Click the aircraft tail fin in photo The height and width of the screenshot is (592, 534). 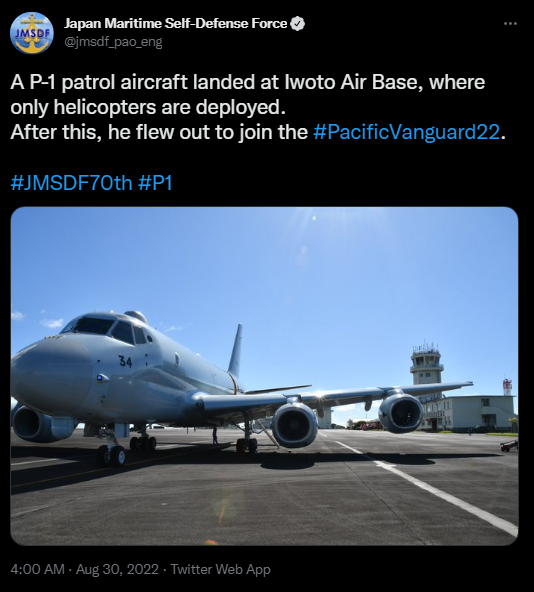235,350
